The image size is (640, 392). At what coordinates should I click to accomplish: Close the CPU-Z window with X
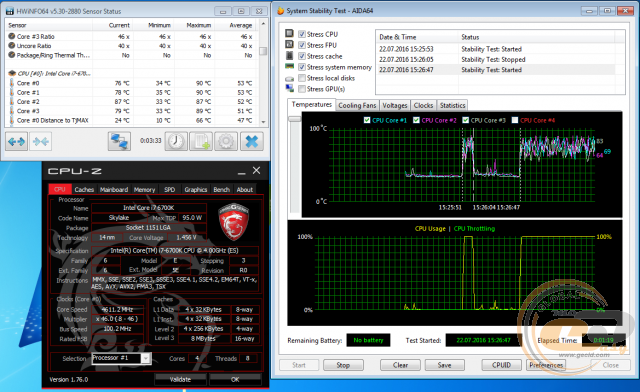click(x=256, y=170)
